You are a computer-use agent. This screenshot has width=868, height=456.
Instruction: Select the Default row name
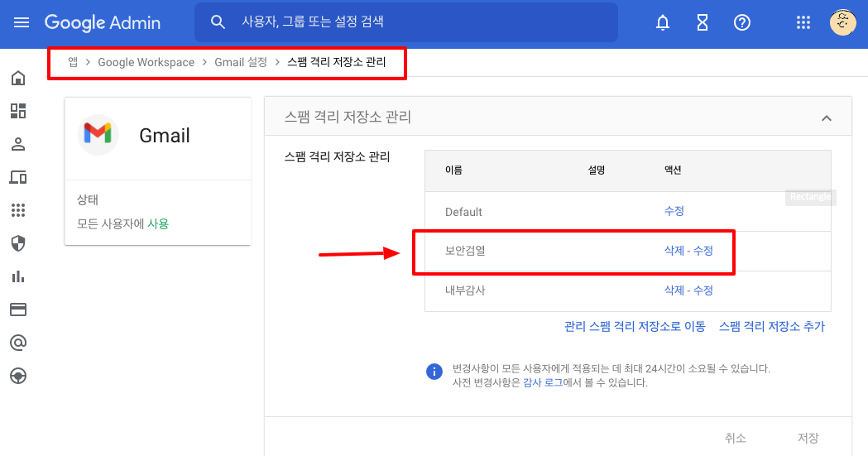(463, 212)
